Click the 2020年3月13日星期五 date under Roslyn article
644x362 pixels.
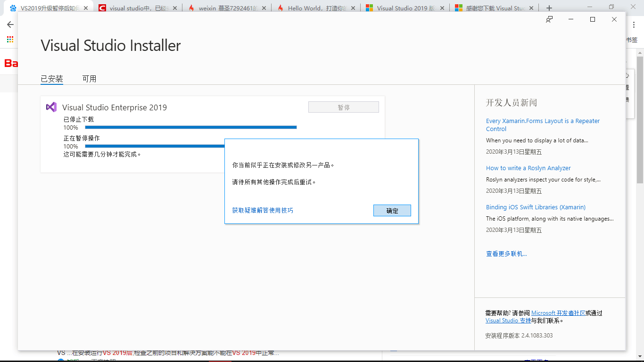514,191
